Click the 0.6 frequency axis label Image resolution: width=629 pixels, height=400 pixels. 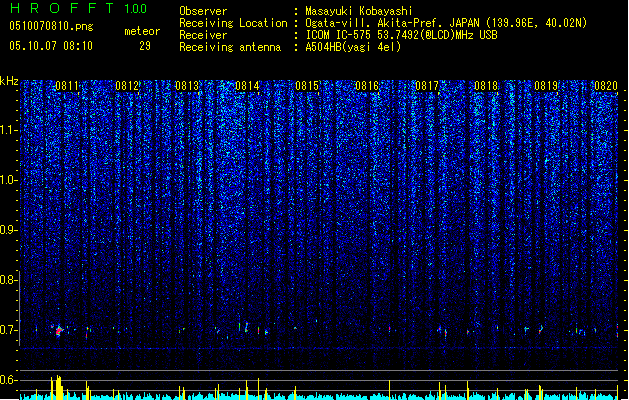coord(8,380)
